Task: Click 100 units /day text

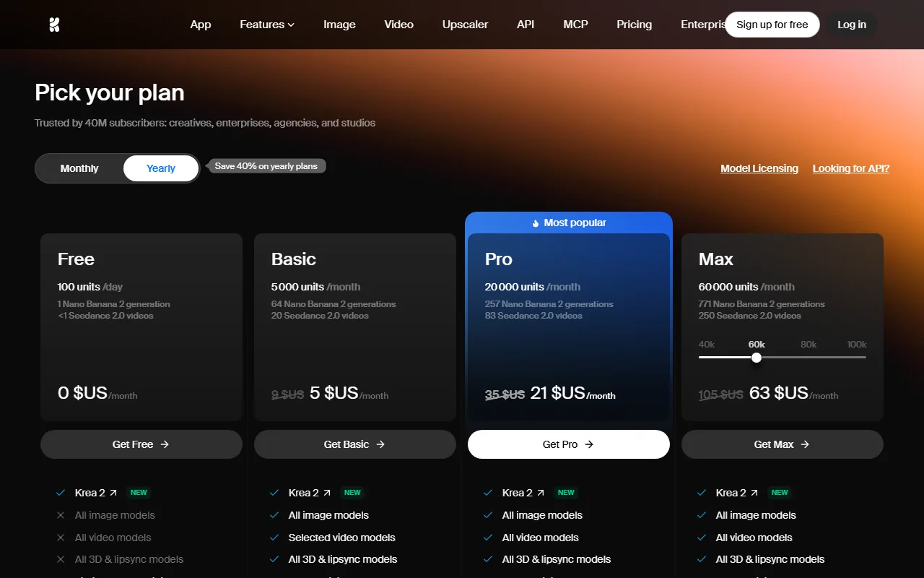Action: pos(90,287)
